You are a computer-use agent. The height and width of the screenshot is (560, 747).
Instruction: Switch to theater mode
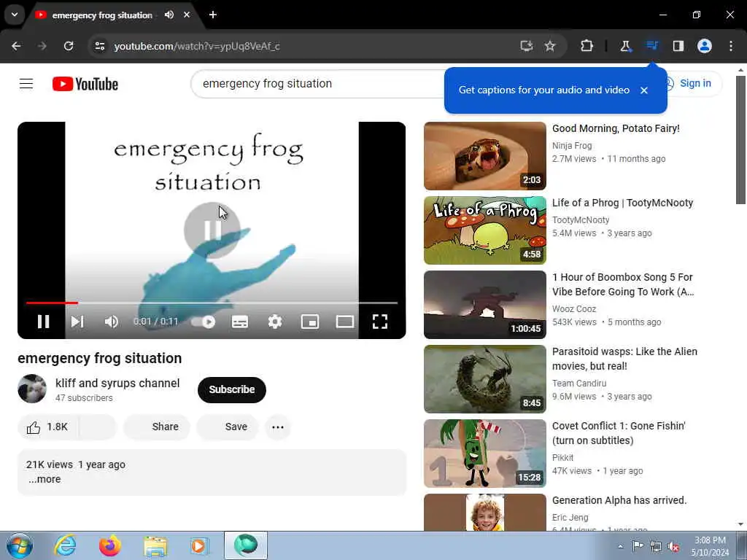pos(345,322)
